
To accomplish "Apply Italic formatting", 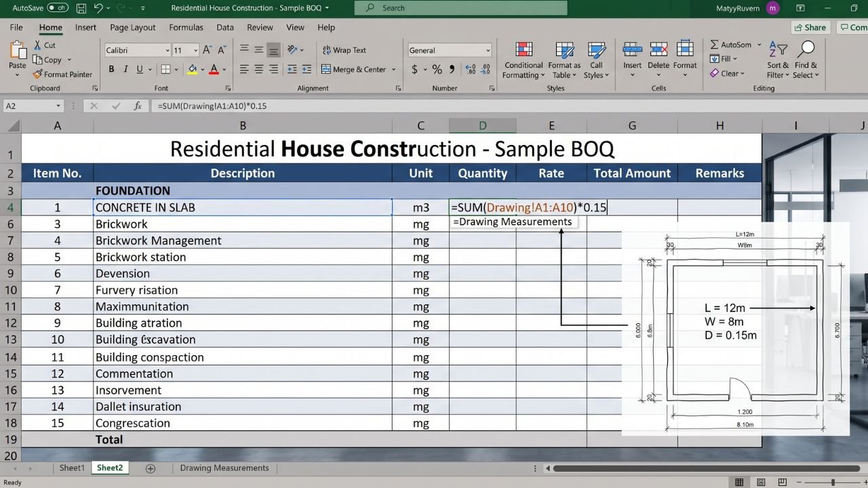I will pyautogui.click(x=126, y=69).
